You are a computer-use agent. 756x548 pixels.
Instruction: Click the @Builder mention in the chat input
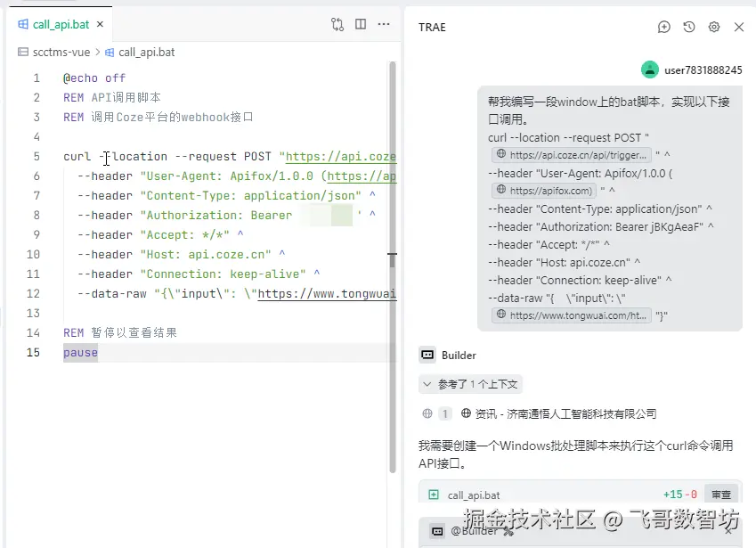tap(474, 531)
